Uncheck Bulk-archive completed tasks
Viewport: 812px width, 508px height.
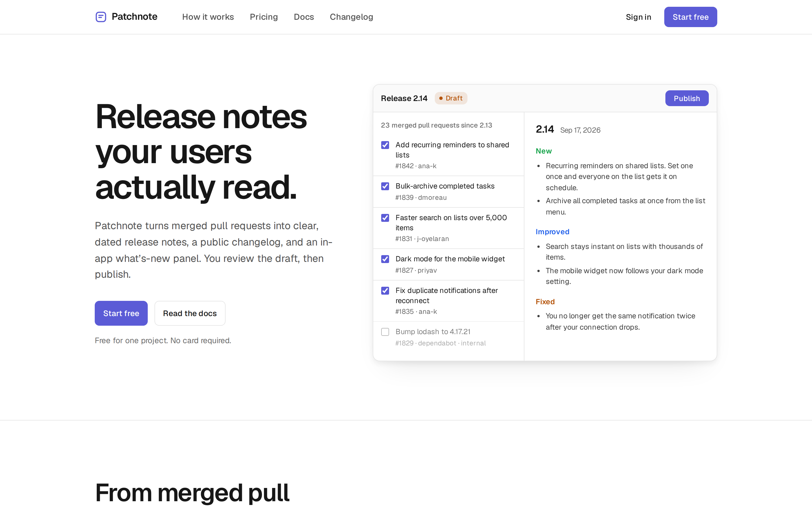[385, 186]
